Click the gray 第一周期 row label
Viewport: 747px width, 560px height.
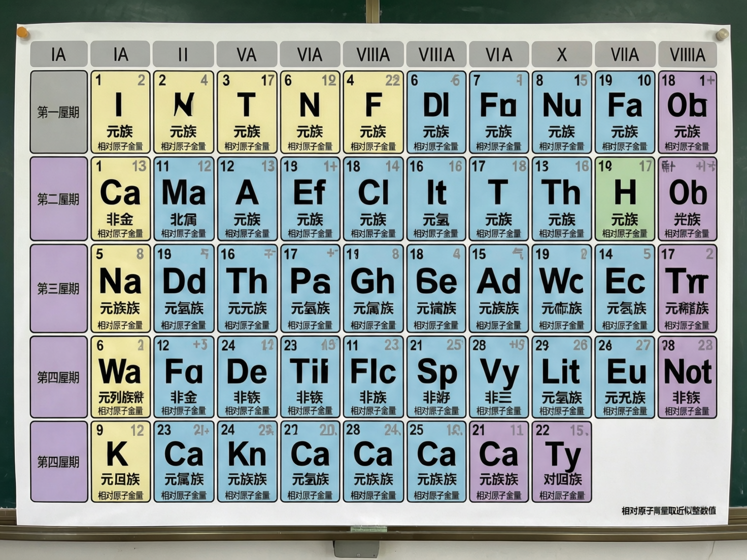pos(58,112)
